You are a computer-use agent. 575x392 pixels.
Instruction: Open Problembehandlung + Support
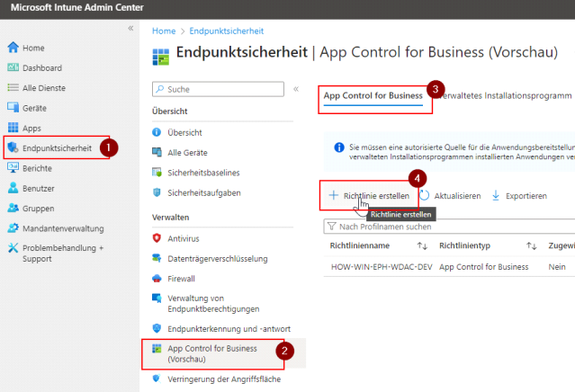63,254
